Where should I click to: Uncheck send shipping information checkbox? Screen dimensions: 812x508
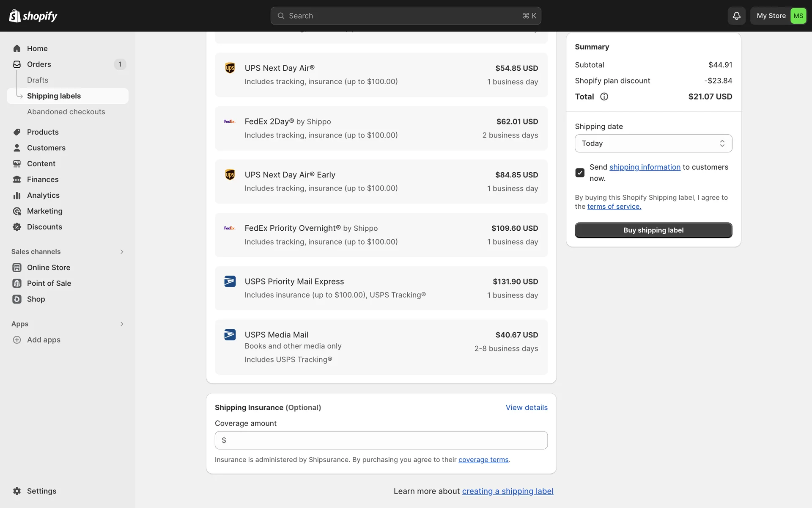pos(580,173)
